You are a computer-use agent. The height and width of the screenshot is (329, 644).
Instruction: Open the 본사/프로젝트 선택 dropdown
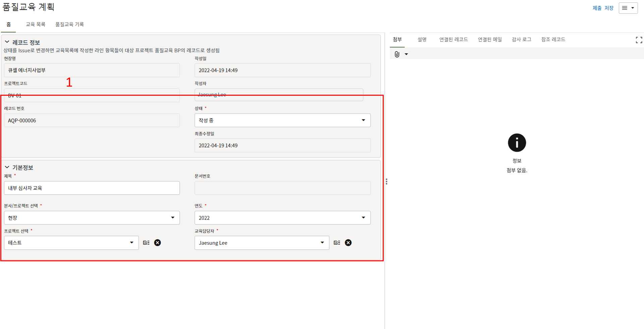pyautogui.click(x=92, y=218)
